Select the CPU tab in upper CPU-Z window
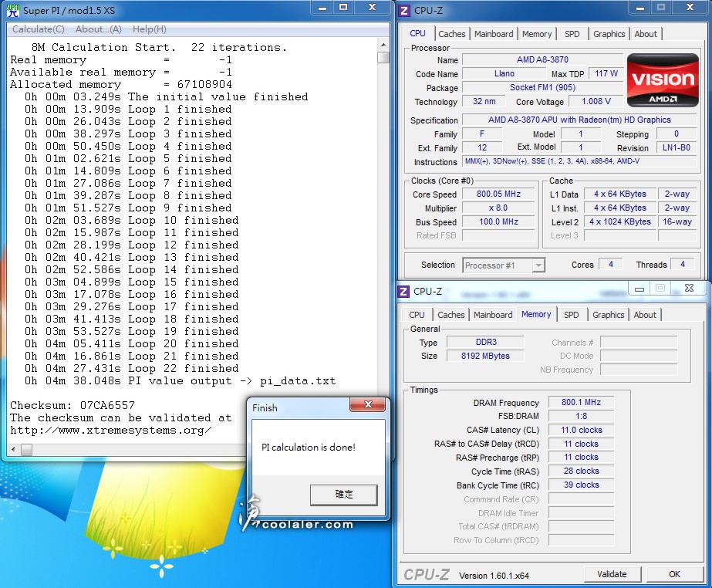 (418, 34)
